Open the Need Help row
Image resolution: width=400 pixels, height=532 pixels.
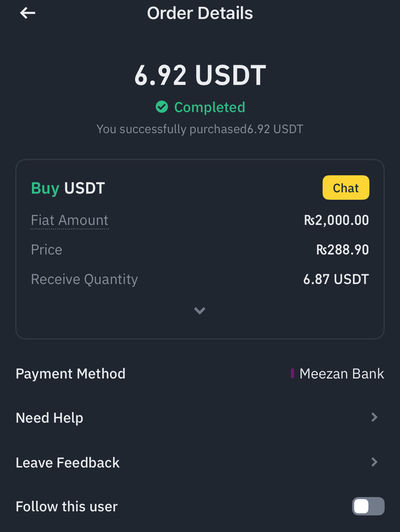click(200, 418)
